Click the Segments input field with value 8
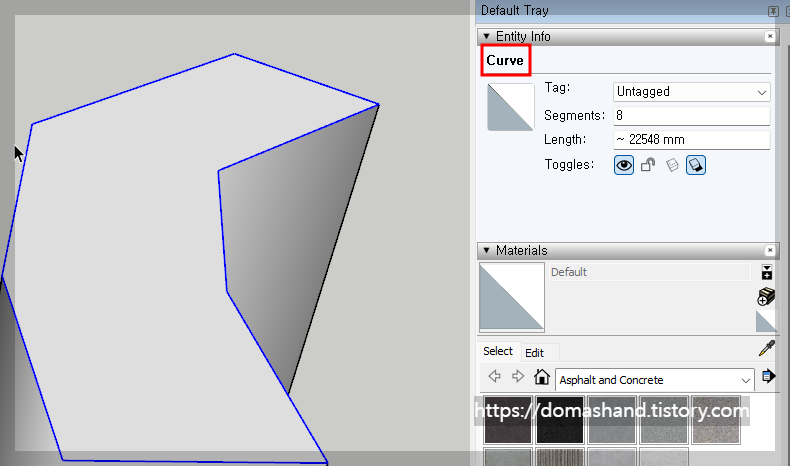The height and width of the screenshot is (466, 790). [x=692, y=116]
